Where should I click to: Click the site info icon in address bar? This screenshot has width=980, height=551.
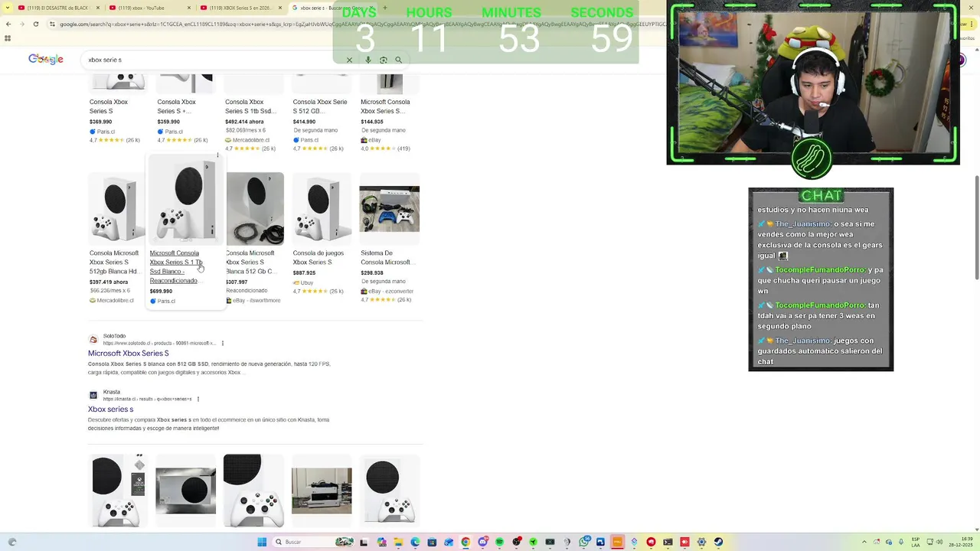[x=52, y=24]
